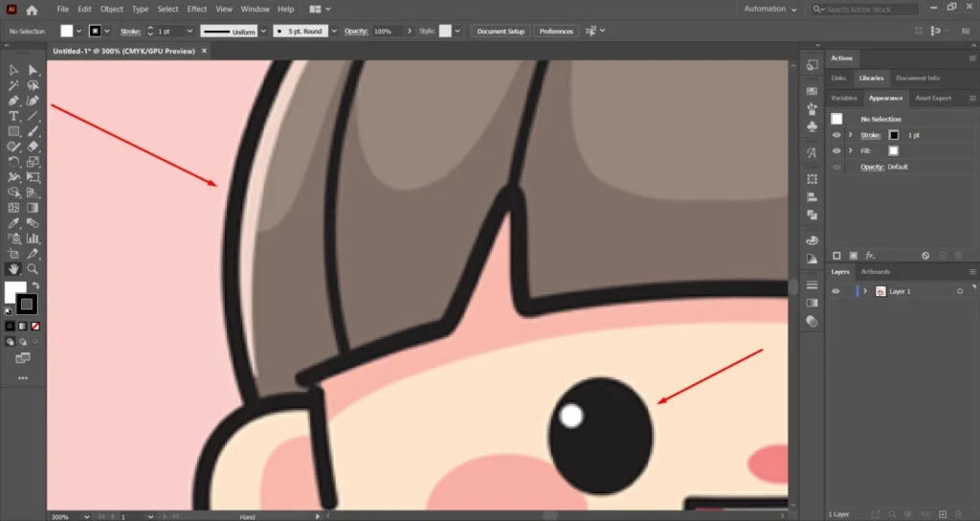Expand Fill row in Appearance panel

click(x=850, y=150)
